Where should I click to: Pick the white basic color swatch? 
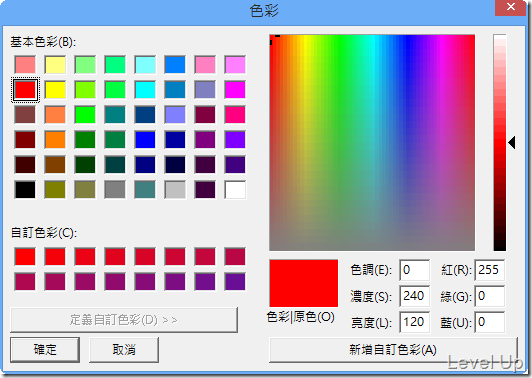(x=235, y=190)
